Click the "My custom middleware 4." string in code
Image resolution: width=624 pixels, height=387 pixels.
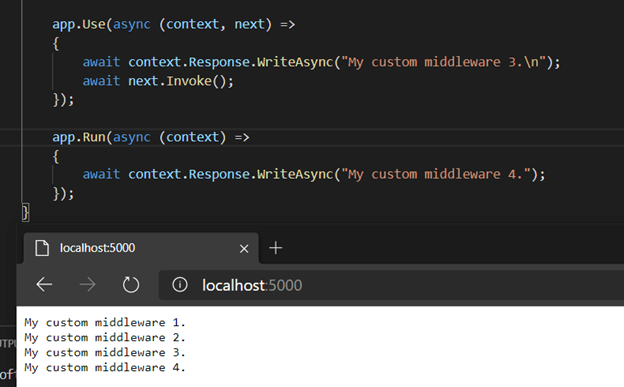(x=437, y=174)
